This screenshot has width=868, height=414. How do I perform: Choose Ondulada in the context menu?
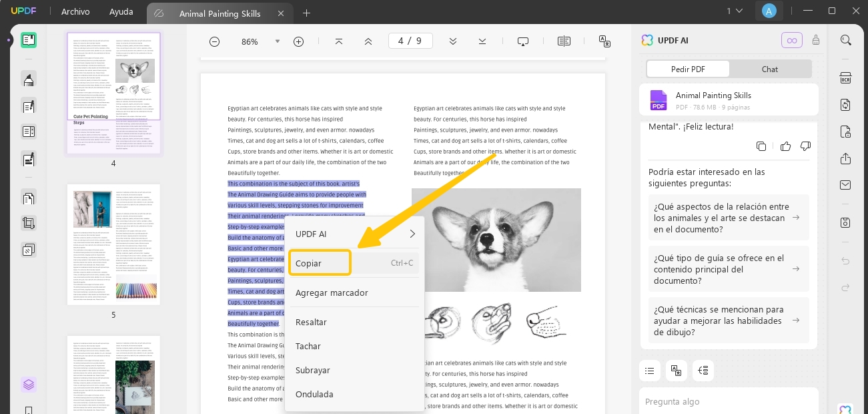point(354,394)
